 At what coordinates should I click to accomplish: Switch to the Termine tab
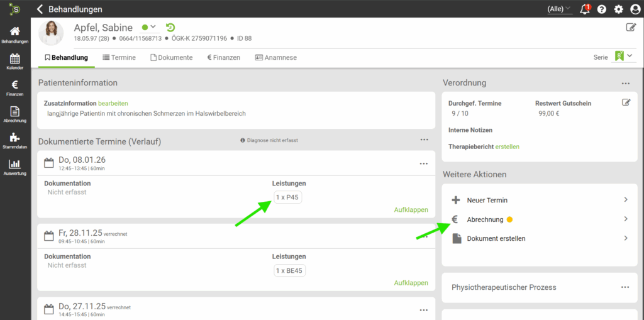point(119,57)
